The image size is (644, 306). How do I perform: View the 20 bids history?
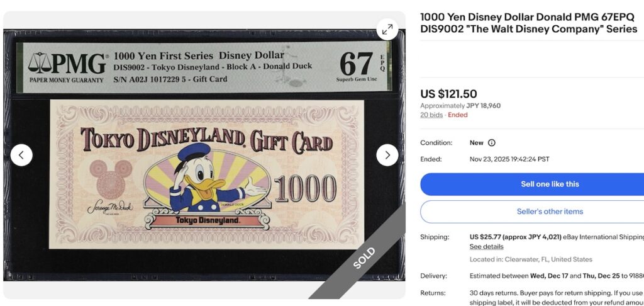[431, 115]
